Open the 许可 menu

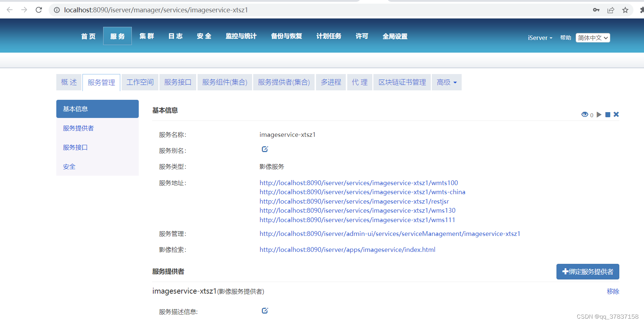click(x=362, y=36)
